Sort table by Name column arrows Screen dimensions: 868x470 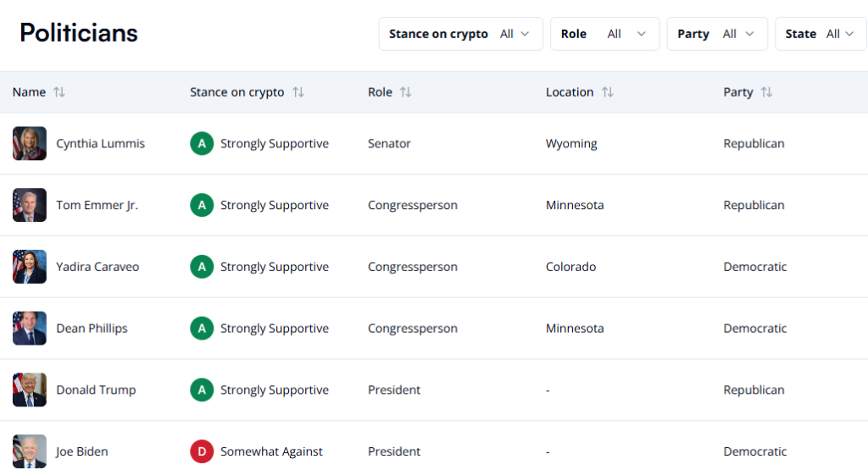(59, 92)
